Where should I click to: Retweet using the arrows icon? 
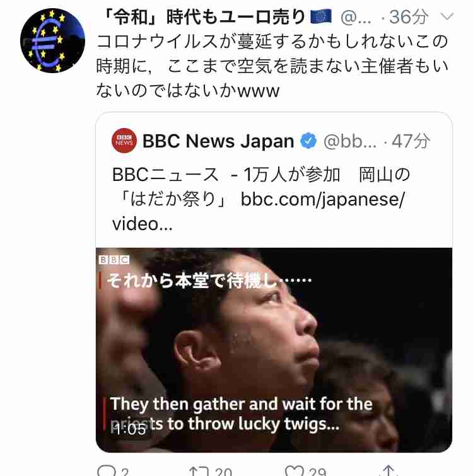(x=199, y=472)
